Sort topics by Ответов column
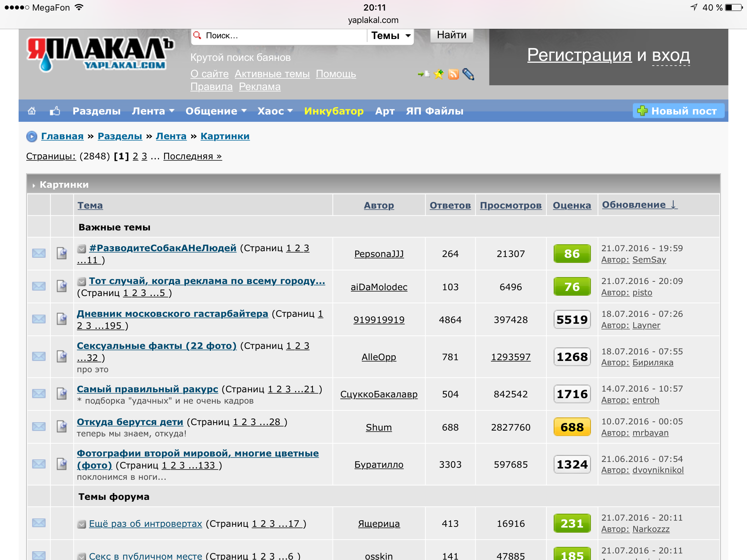This screenshot has height=560, width=747. pyautogui.click(x=450, y=205)
